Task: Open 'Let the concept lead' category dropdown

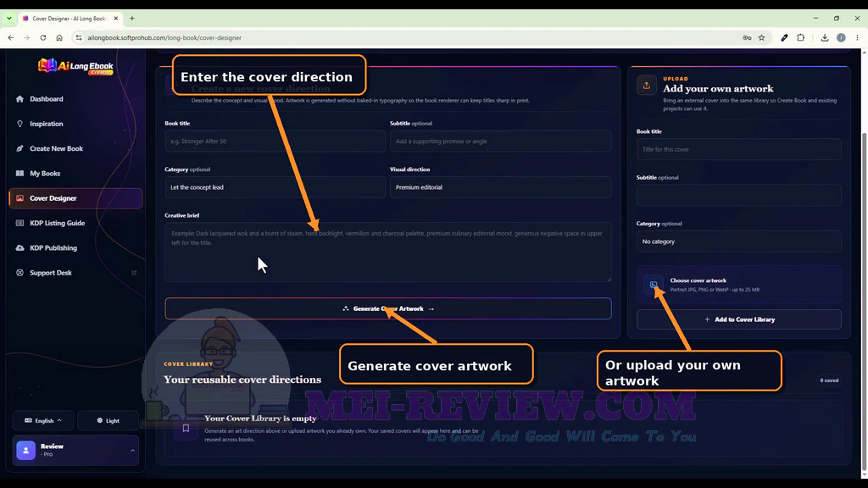Action: coord(275,187)
